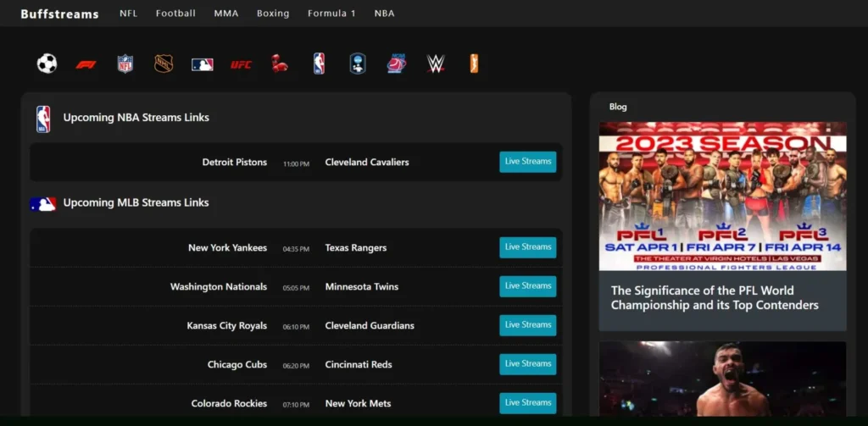Select Kansas City Royals team name
The height and width of the screenshot is (426, 868).
(227, 326)
